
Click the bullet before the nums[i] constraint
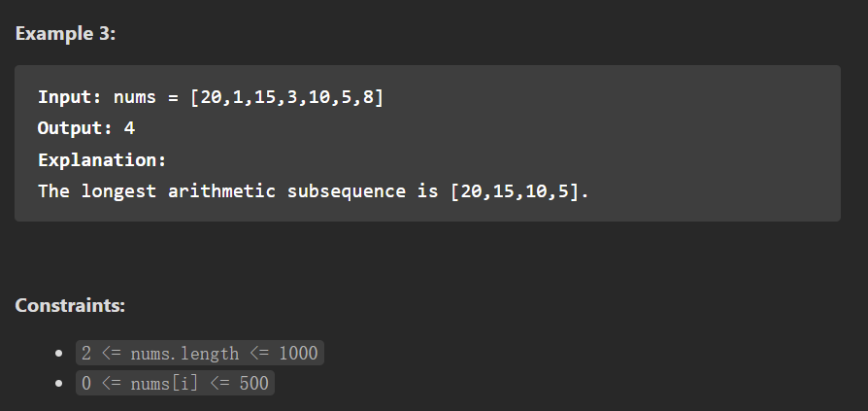point(60,383)
